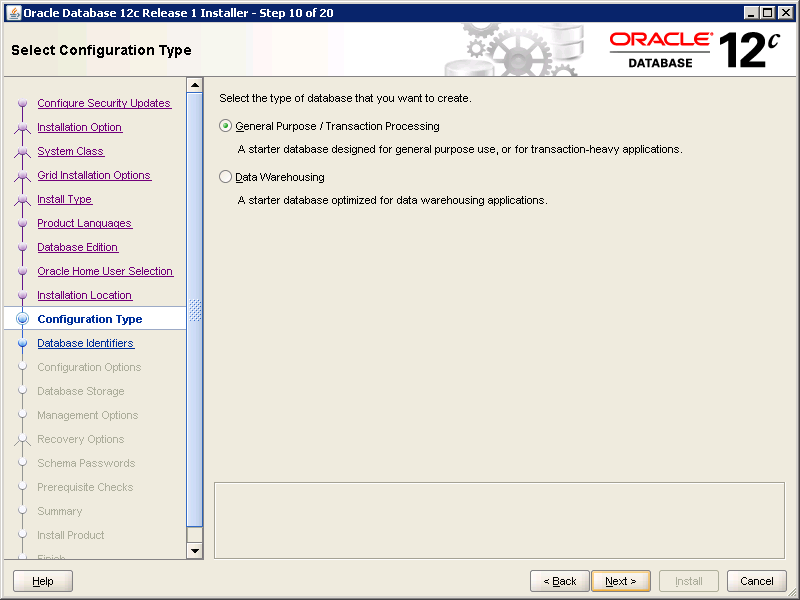Maximize the installer window

[x=767, y=13]
